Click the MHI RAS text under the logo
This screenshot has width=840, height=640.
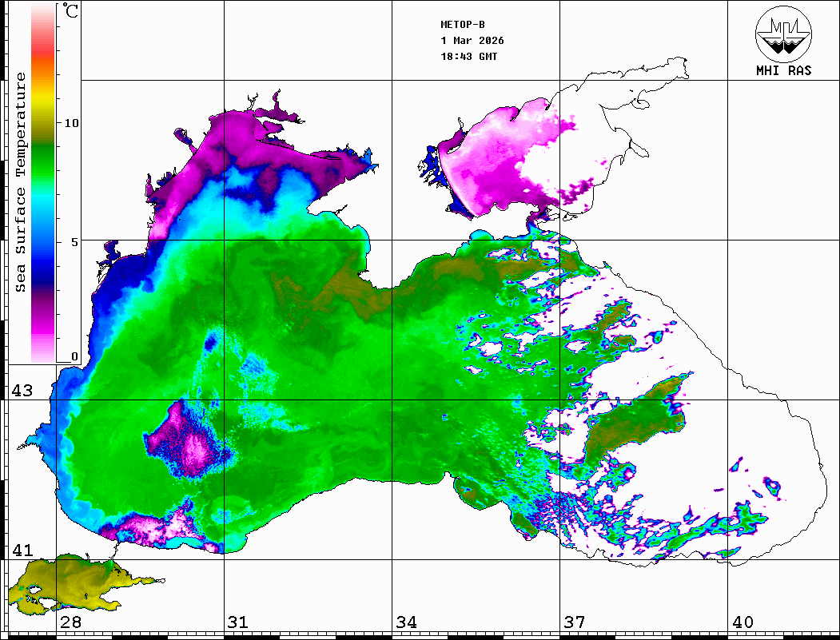[x=783, y=70]
